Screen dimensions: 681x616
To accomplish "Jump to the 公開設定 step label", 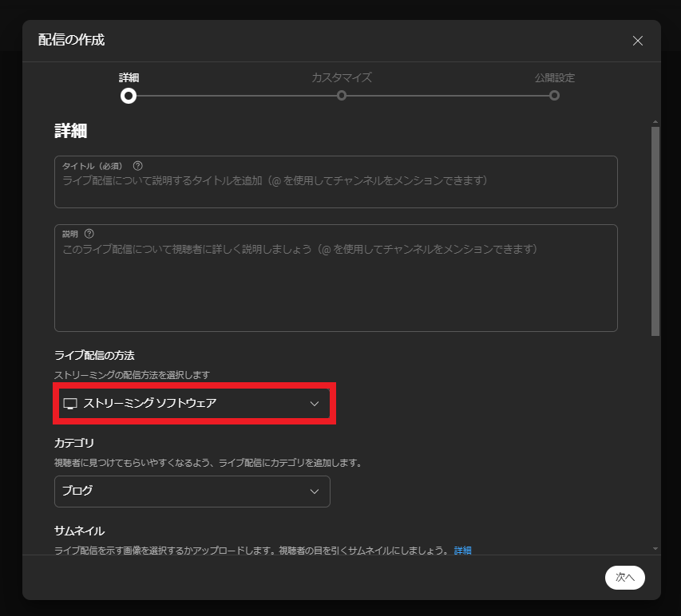I will 554,78.
